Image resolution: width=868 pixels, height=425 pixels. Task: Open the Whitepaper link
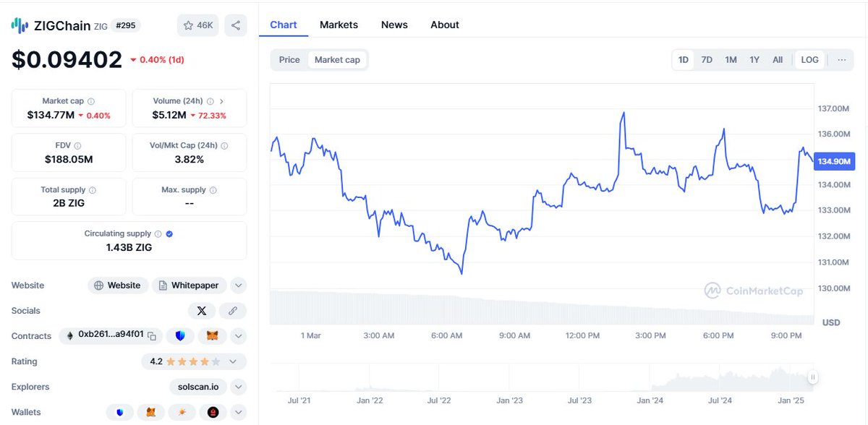click(x=190, y=286)
